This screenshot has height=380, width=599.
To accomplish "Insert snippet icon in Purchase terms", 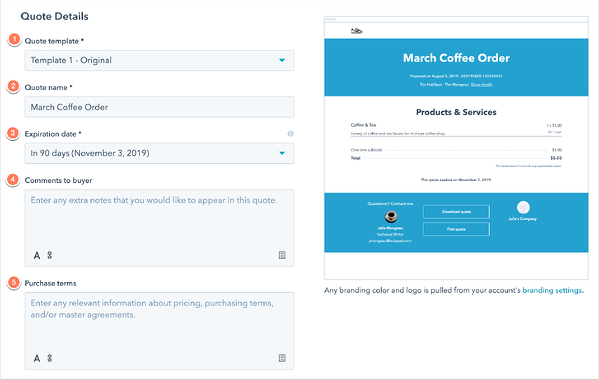I will [x=282, y=358].
